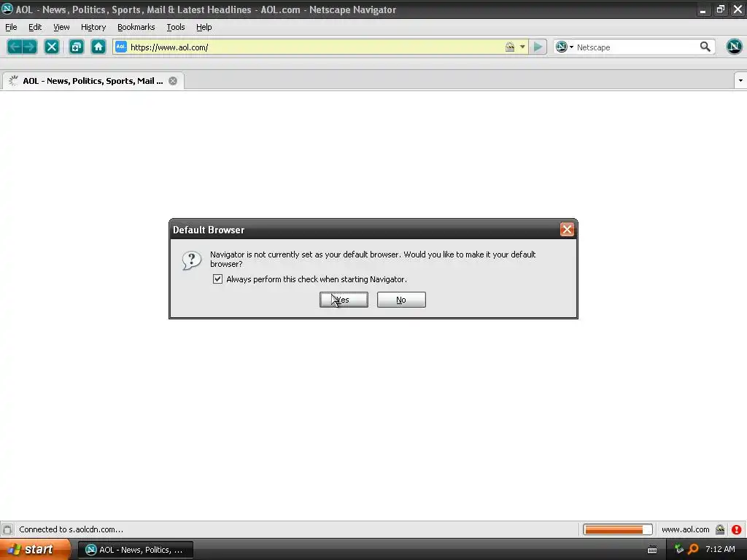This screenshot has height=560, width=747.
Task: Click the network tray icon
Action: pos(679,550)
